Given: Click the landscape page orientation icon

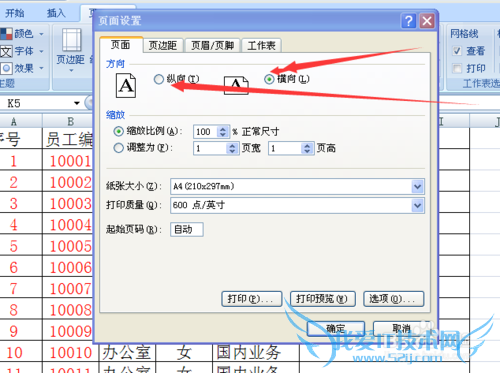Looking at the screenshot, I should coord(236,85).
